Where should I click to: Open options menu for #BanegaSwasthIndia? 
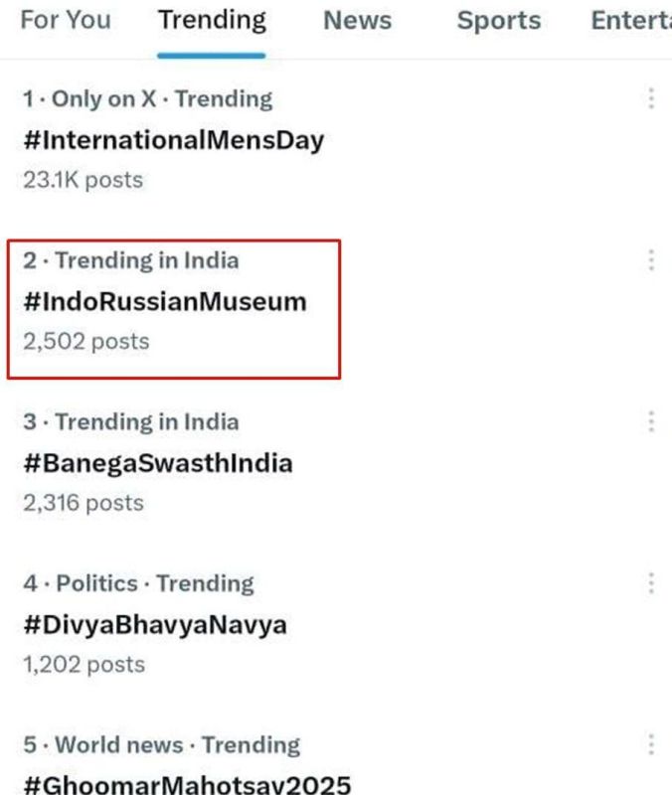pos(651,421)
